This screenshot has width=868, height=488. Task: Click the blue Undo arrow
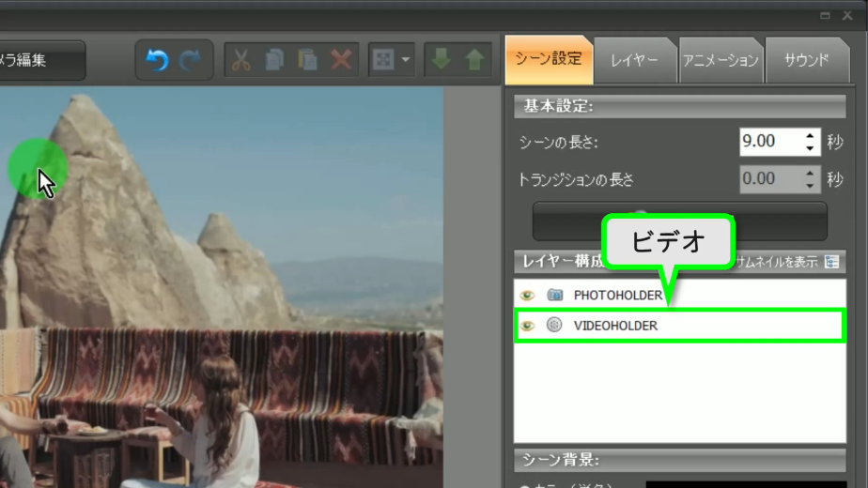pyautogui.click(x=157, y=60)
